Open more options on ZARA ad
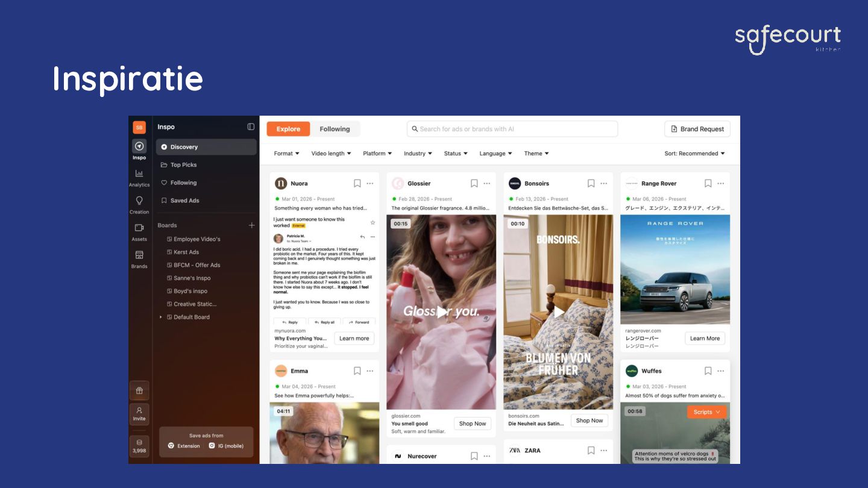The width and height of the screenshot is (868, 488). pos(604,450)
